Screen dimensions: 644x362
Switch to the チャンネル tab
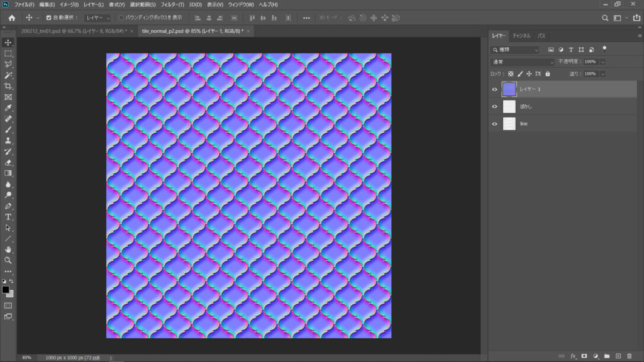pos(523,36)
